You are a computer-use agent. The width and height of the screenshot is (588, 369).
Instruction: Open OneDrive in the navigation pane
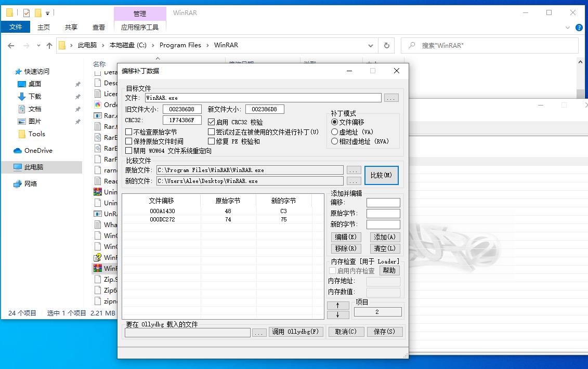coord(33,150)
